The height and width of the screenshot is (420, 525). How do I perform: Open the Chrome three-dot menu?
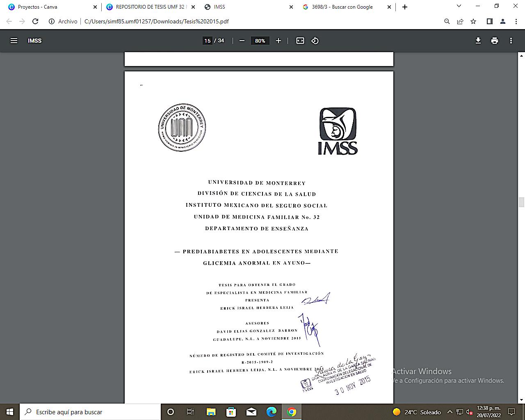(516, 21)
